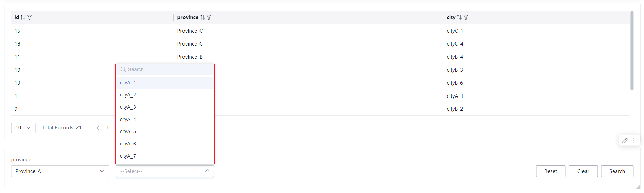Screen dimensions: 644x193
Task: Open the three-dot more options menu
Action: click(633, 140)
